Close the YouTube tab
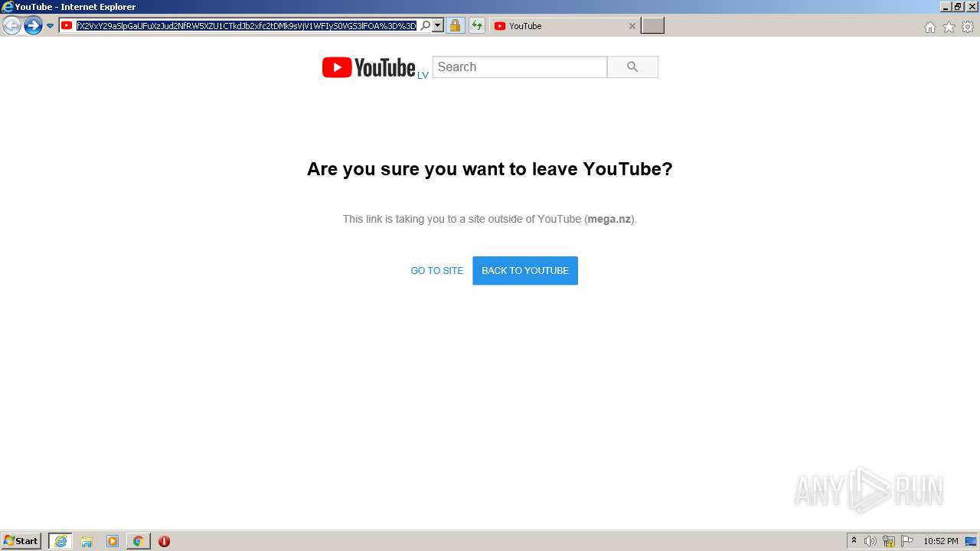This screenshot has width=980, height=551. coord(632,26)
